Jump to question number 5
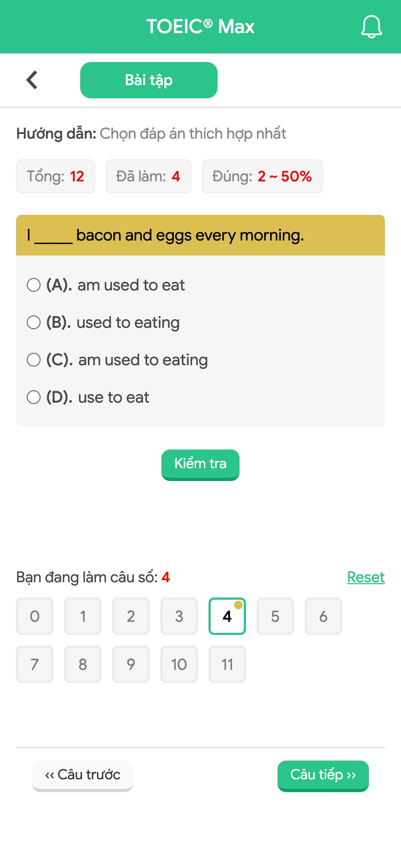 point(275,616)
